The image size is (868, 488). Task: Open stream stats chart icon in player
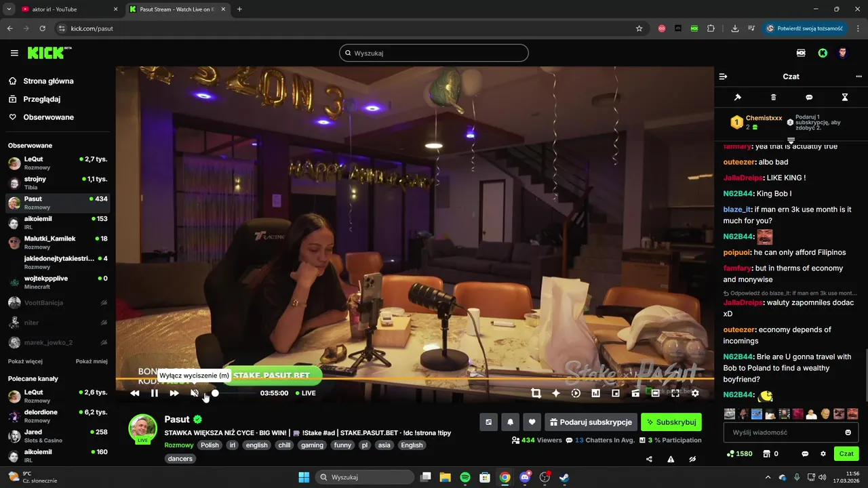click(596, 393)
